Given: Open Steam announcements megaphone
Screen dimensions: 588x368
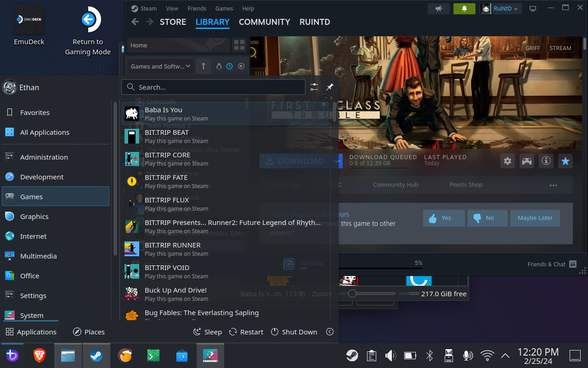Looking at the screenshot, I should 439,9.
